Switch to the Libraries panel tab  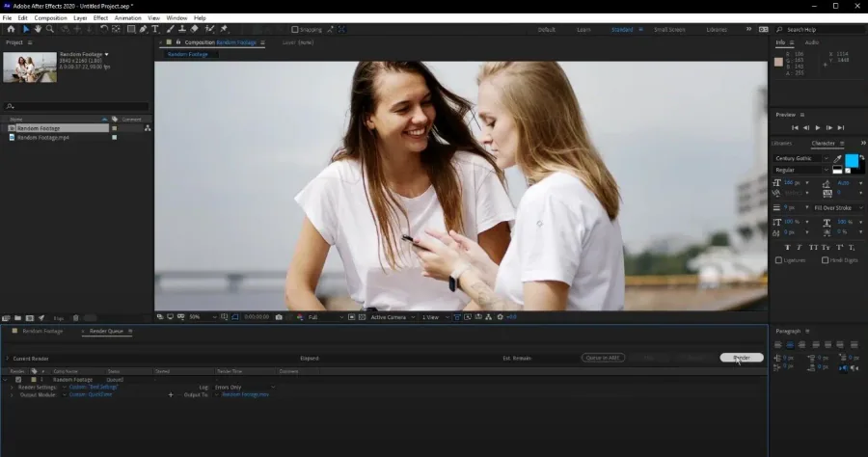(781, 144)
